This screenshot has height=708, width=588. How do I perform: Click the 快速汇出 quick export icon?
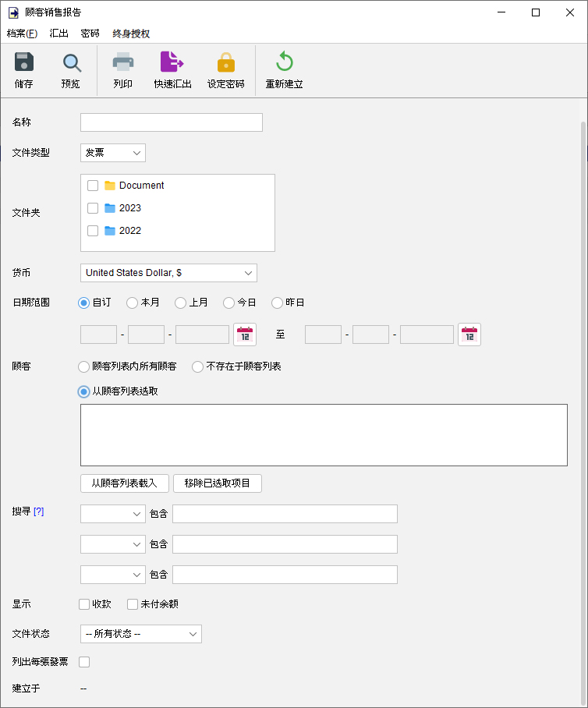click(172, 62)
